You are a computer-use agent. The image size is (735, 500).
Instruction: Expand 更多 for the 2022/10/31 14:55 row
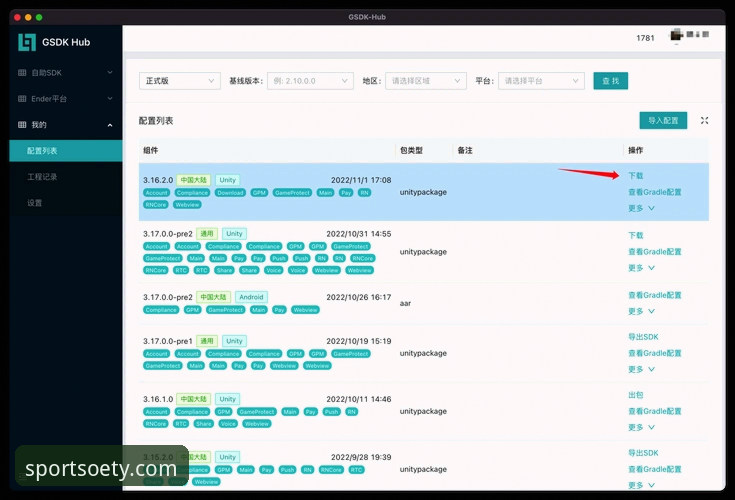tap(641, 268)
